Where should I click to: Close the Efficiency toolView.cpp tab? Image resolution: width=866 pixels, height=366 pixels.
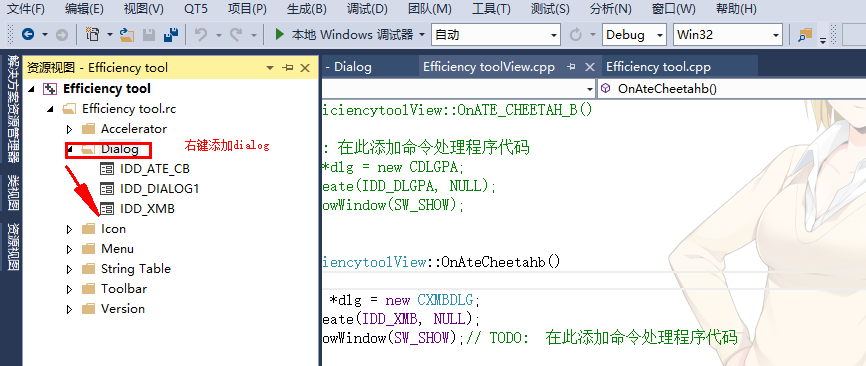[590, 67]
